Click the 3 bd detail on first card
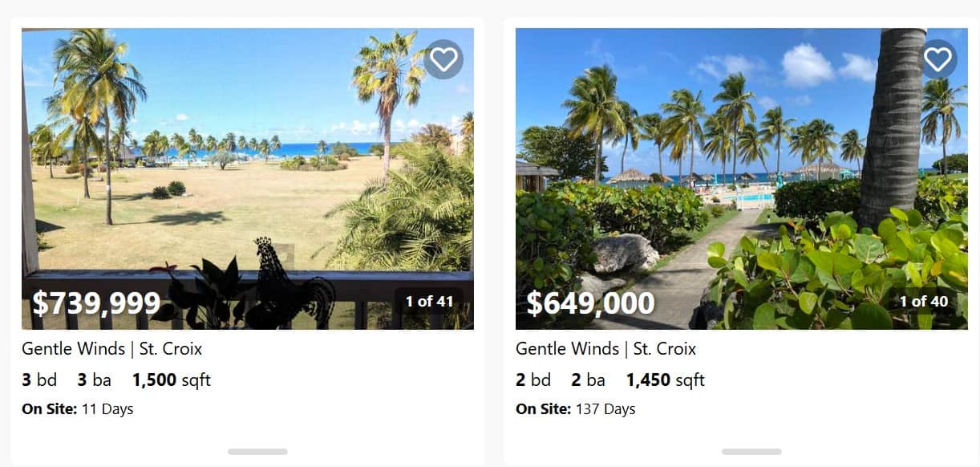This screenshot has width=980, height=467. [39, 380]
